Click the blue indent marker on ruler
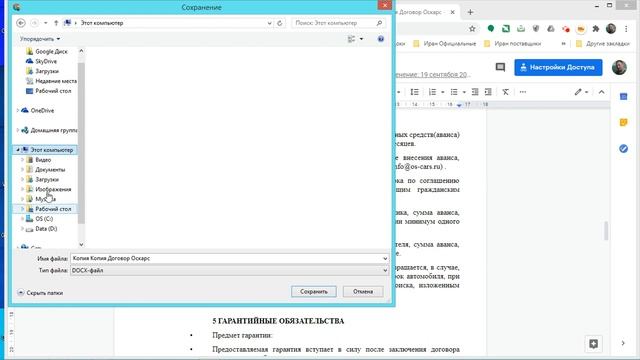The height and width of the screenshot is (360, 640). click(x=459, y=105)
